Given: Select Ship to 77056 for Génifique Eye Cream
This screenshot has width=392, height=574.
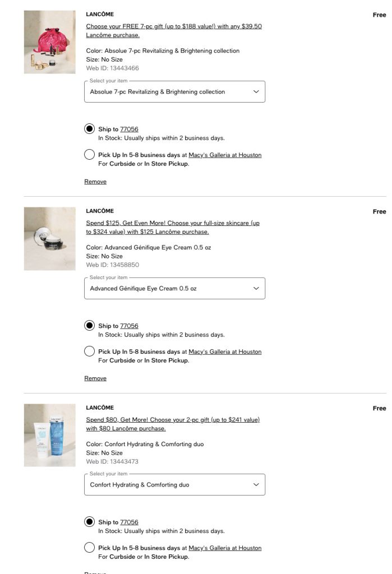Looking at the screenshot, I should point(89,326).
